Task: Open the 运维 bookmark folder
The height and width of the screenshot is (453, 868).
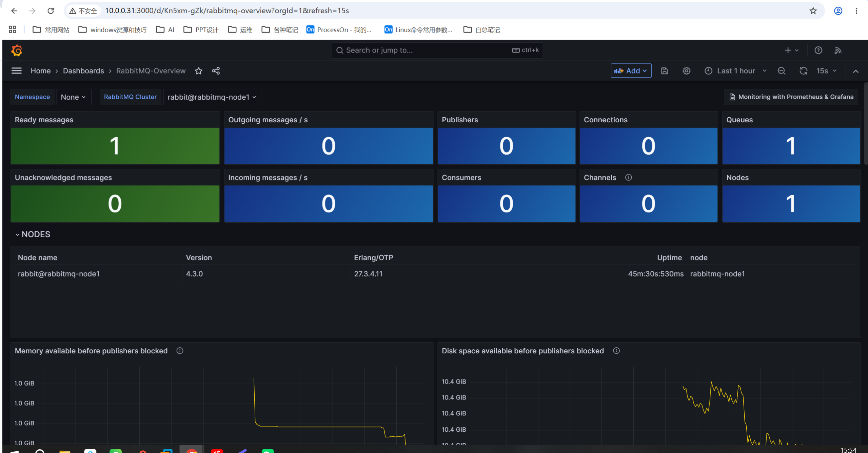Action: [240, 30]
